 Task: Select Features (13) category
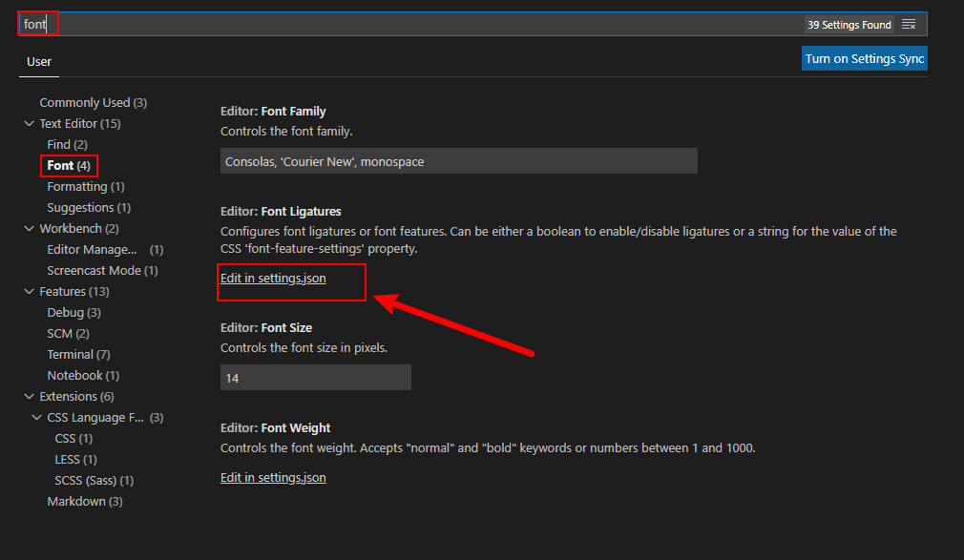click(x=73, y=291)
